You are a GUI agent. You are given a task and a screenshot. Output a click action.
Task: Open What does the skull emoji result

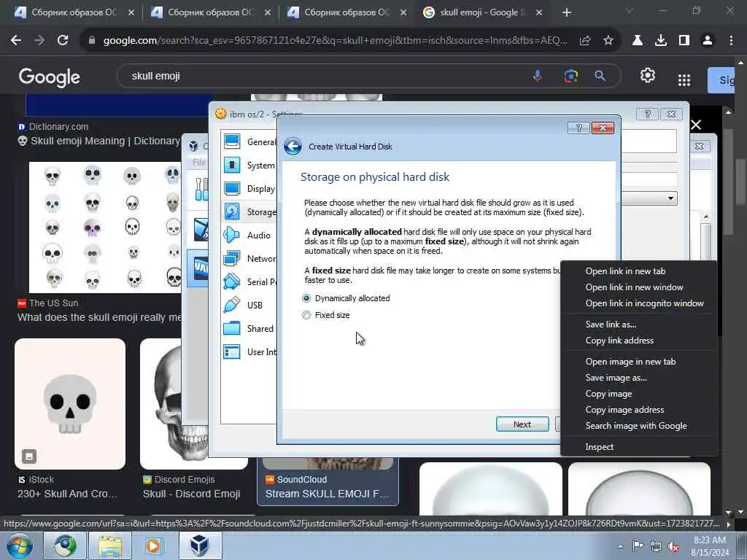click(99, 317)
